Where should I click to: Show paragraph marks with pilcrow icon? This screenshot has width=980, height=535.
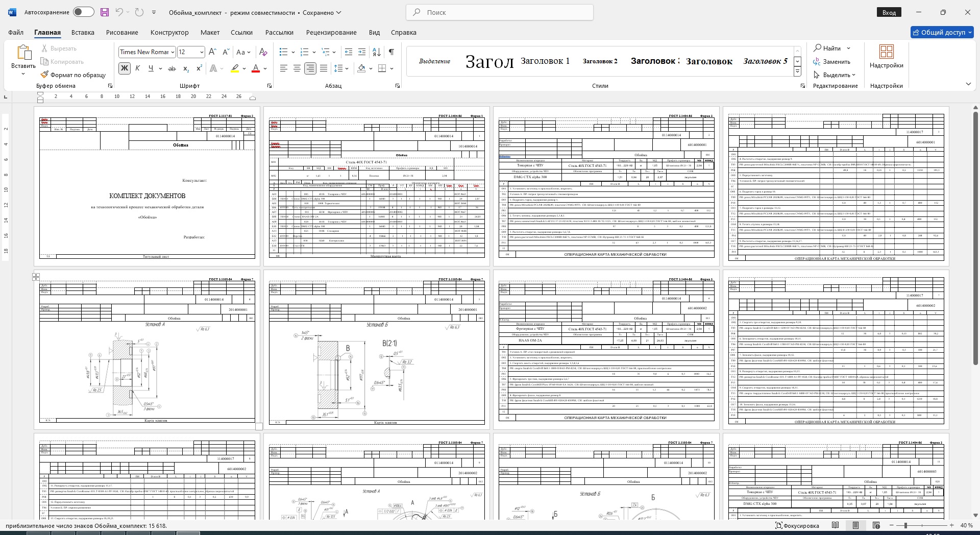(391, 52)
